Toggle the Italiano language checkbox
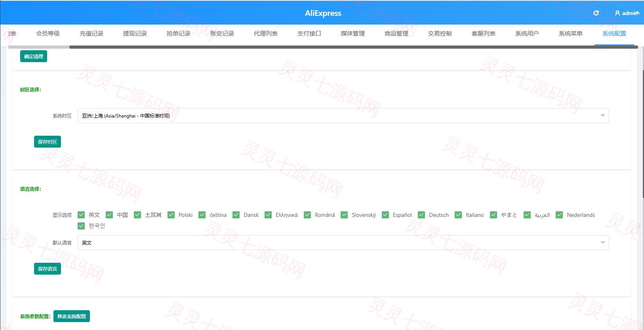644x330 pixels. click(458, 215)
